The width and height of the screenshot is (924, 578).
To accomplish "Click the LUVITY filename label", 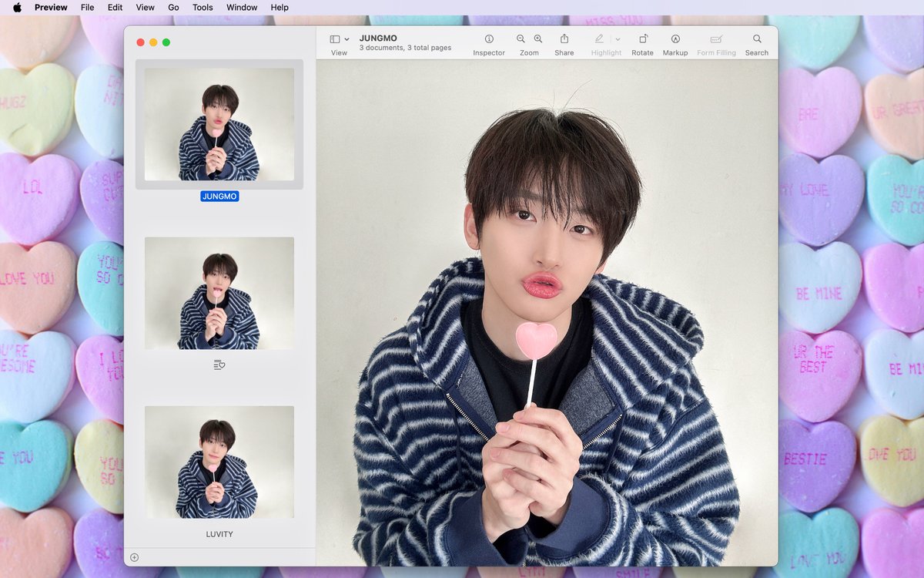I will tap(219, 534).
